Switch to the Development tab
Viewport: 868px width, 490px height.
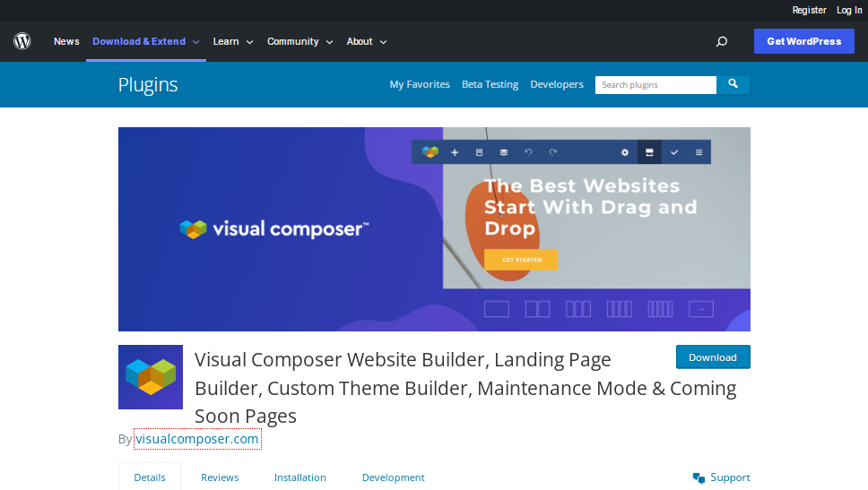[393, 477]
